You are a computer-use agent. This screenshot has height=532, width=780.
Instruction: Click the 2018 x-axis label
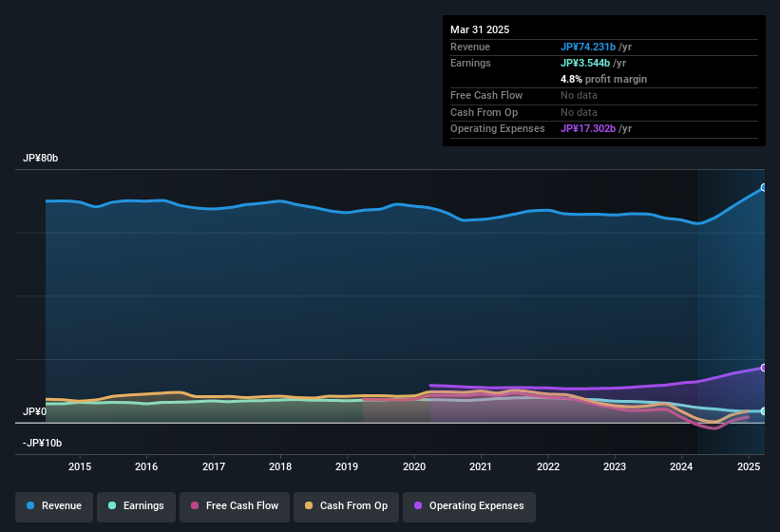click(280, 466)
